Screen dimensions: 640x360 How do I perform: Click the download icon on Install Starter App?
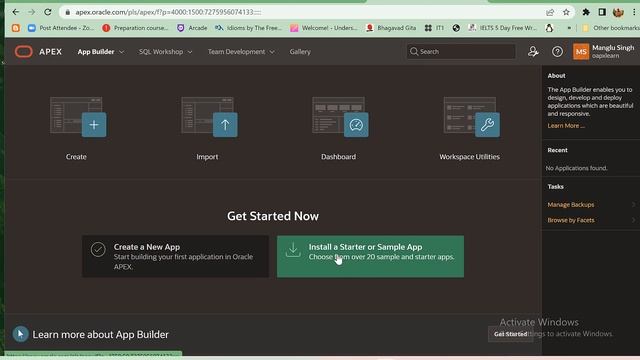coord(293,250)
